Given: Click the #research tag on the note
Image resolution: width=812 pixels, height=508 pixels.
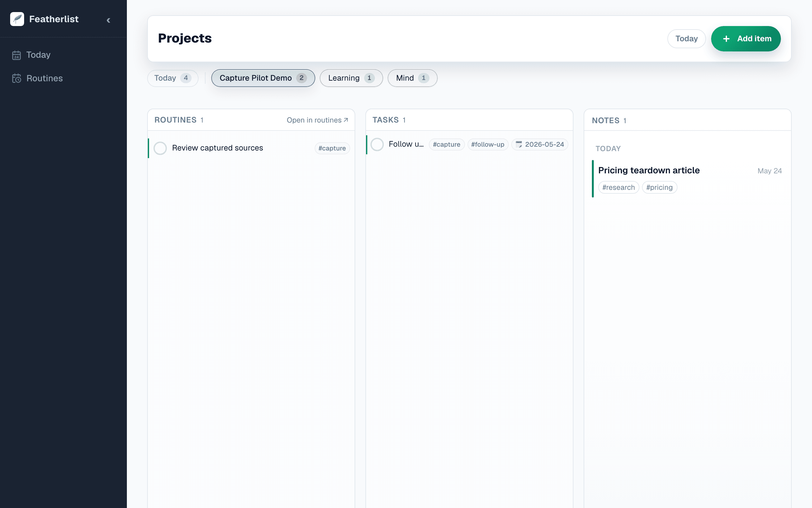Looking at the screenshot, I should 619,187.
